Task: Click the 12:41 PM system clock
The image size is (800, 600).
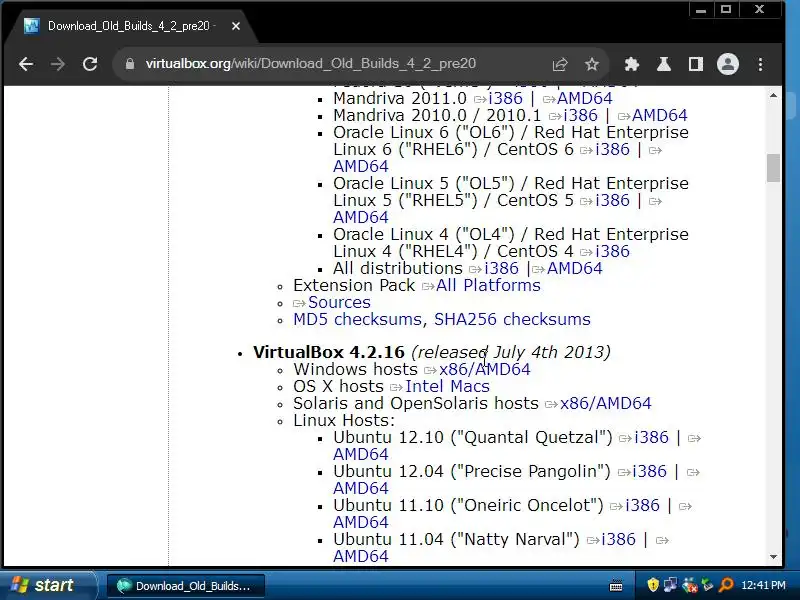Action: point(763,585)
